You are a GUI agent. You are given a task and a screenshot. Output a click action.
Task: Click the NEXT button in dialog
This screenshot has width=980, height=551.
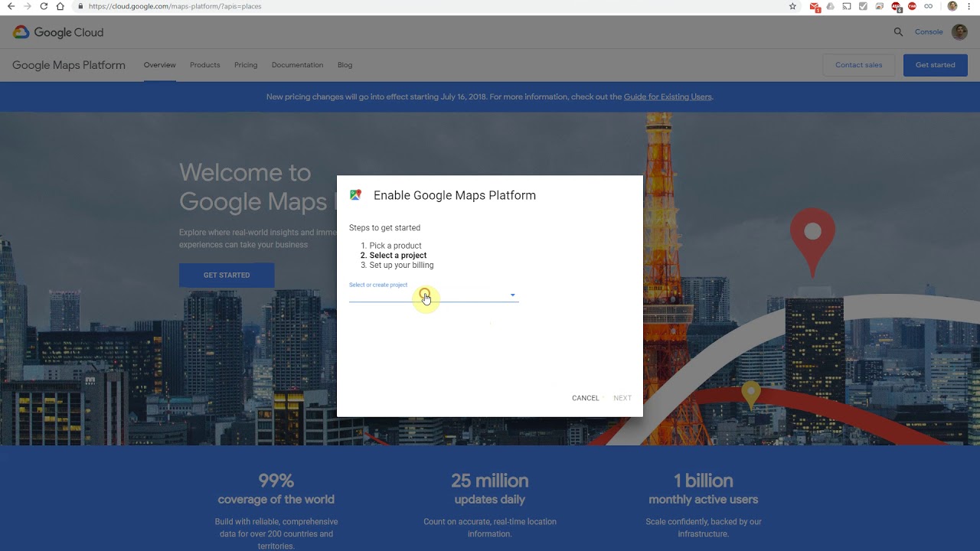click(622, 398)
